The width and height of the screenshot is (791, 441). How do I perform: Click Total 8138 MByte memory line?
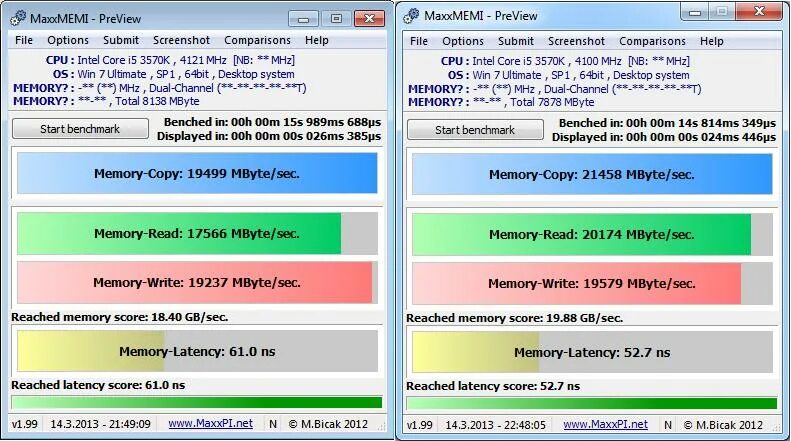coord(106,101)
